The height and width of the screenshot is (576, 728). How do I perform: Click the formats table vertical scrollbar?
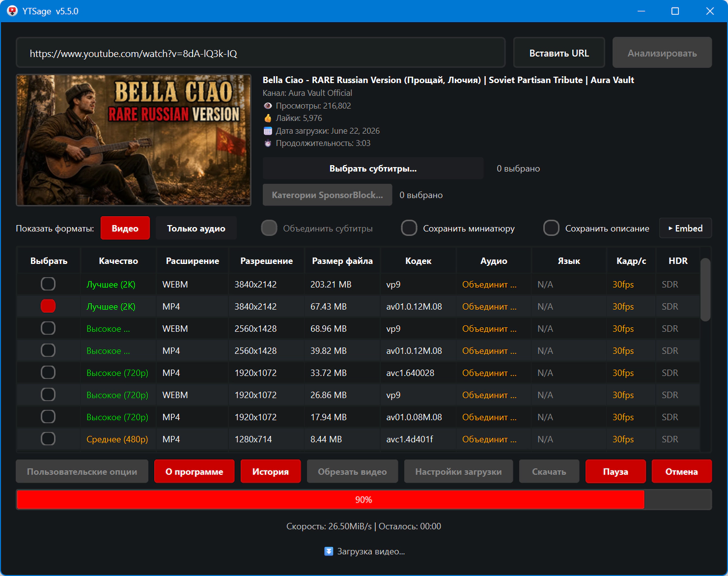705,289
